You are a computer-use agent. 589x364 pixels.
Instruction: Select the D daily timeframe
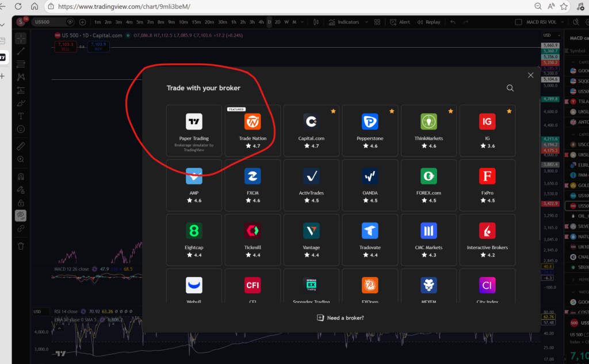coord(269,22)
